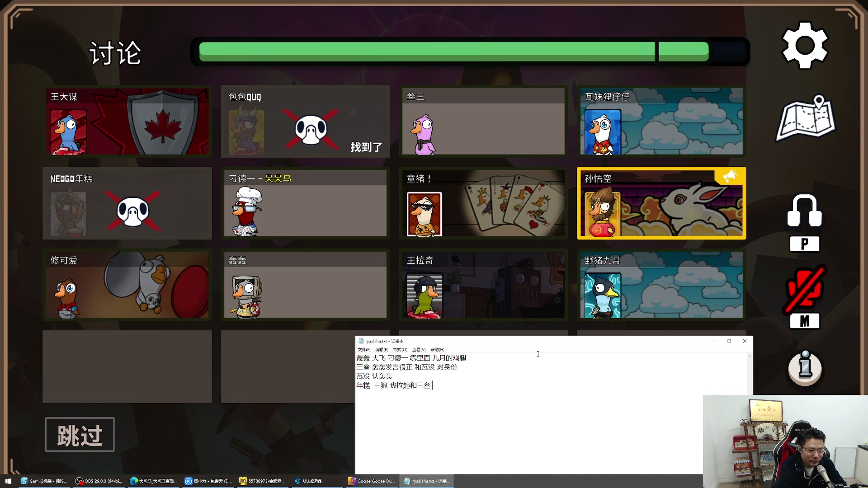Select player card 叁三
868x488 pixels.
(483, 121)
